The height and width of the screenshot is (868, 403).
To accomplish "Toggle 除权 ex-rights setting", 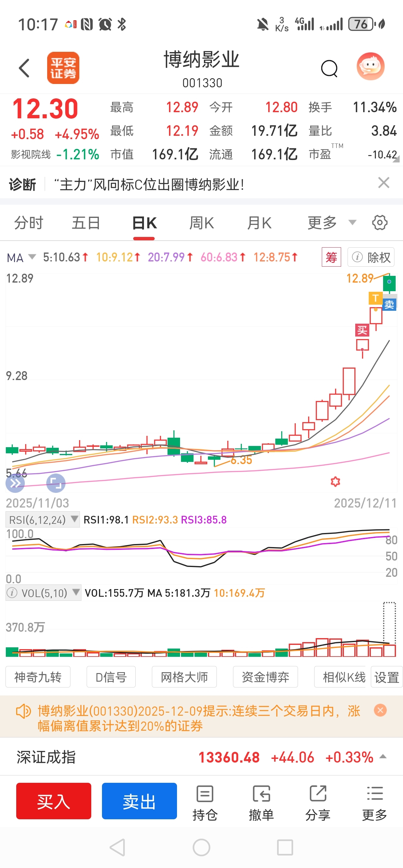I will 371,257.
